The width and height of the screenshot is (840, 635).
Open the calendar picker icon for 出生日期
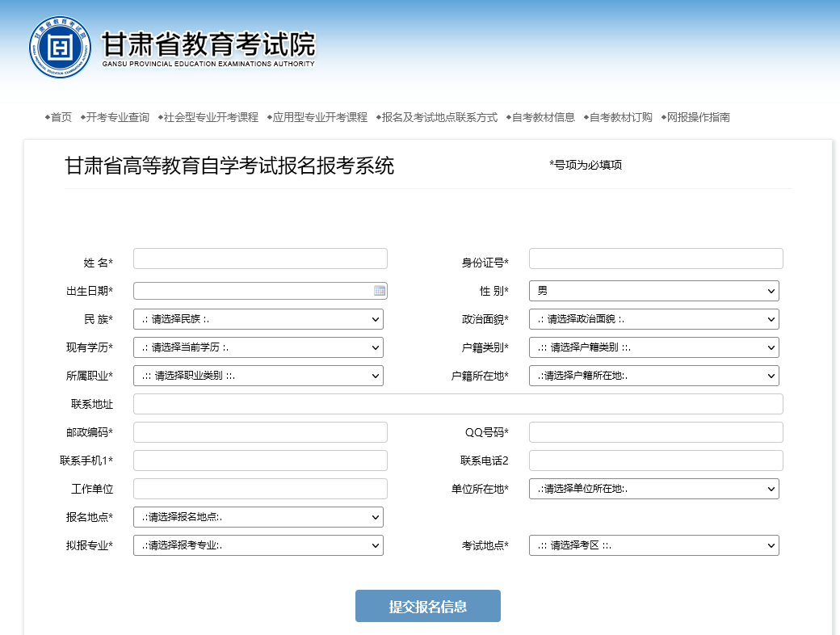(380, 291)
